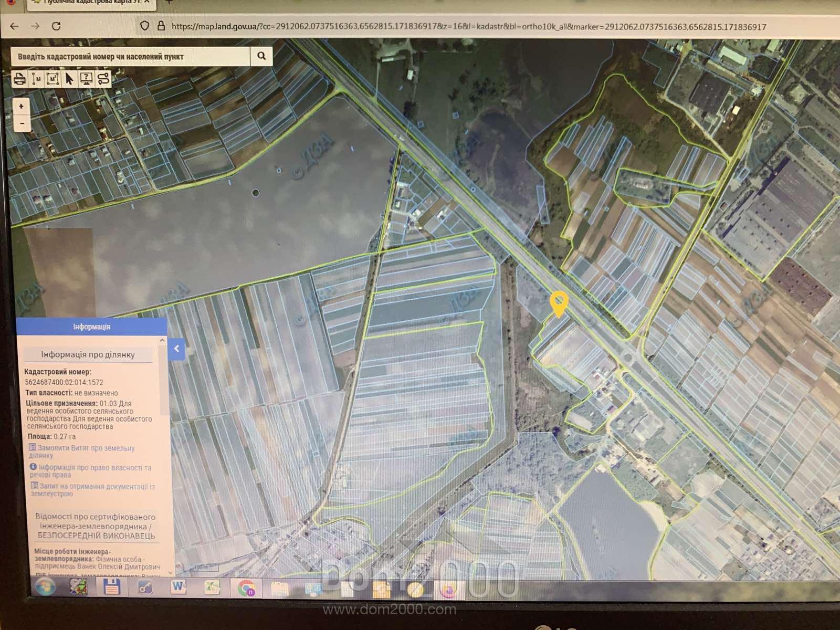The image size is (840, 630).
Task: Click the browser back arrow
Action: [x=15, y=26]
